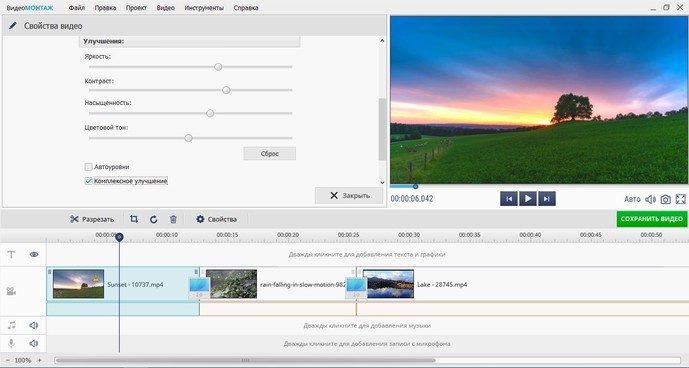Play the video preview

(x=528, y=199)
